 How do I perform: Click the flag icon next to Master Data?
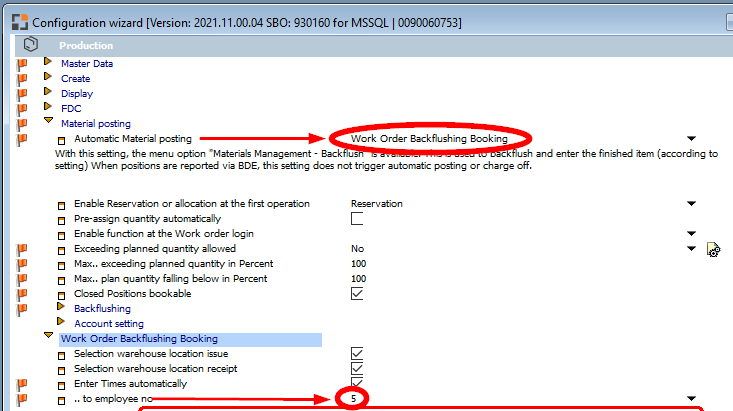click(x=21, y=63)
